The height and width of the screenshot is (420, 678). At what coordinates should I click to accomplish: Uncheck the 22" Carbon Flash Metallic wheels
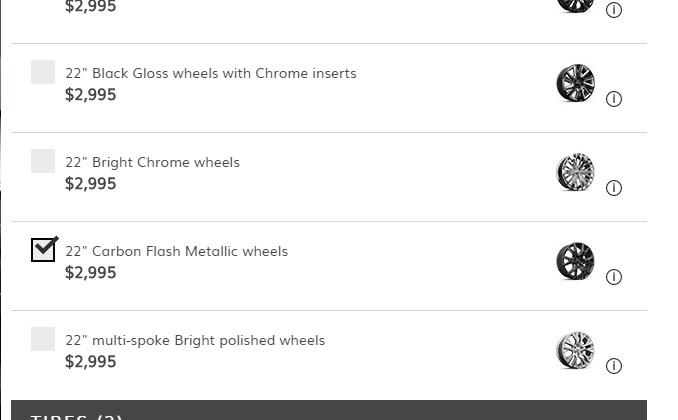tap(43, 250)
